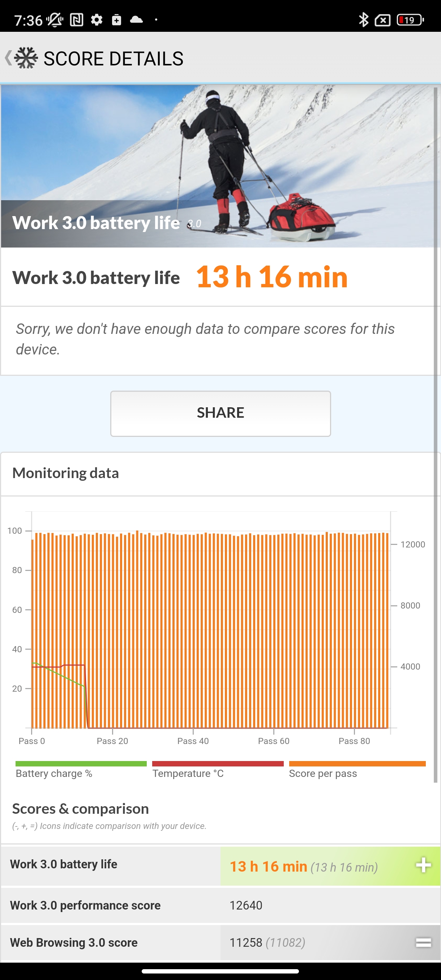The image size is (441, 980).
Task: Click the vertical scrollbar on right edge
Action: 436,418
